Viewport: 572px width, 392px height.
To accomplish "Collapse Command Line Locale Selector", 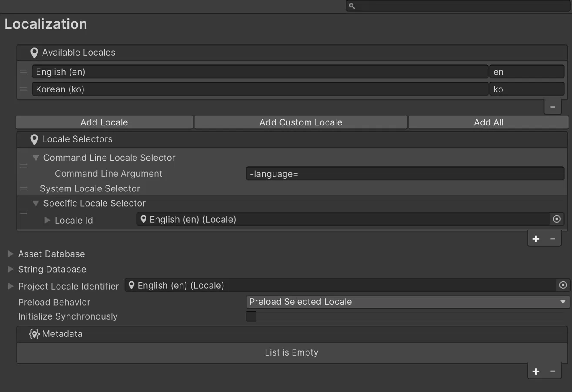I will (x=36, y=158).
